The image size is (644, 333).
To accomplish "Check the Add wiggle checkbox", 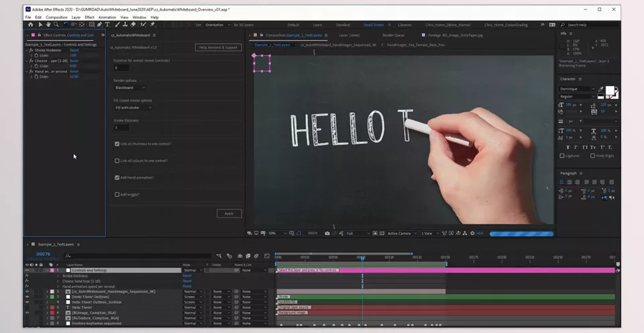I will point(117,195).
